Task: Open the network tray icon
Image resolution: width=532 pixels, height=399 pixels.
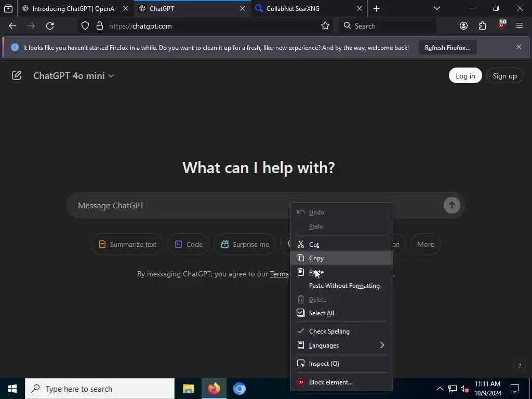Action: (453, 389)
